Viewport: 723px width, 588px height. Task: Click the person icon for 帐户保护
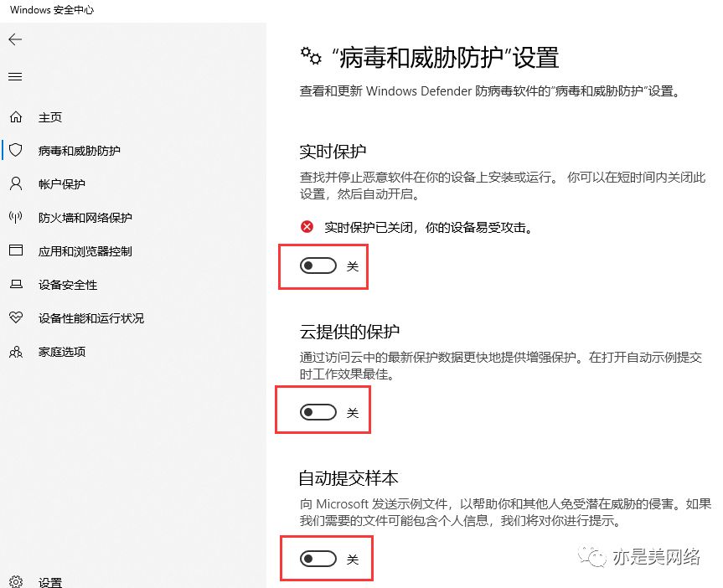16,184
